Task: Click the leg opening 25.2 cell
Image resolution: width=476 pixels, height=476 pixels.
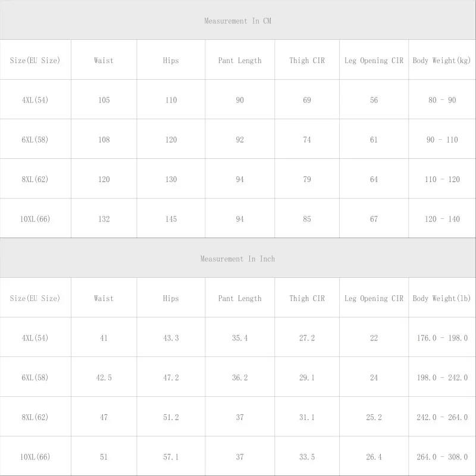Action: [x=374, y=418]
